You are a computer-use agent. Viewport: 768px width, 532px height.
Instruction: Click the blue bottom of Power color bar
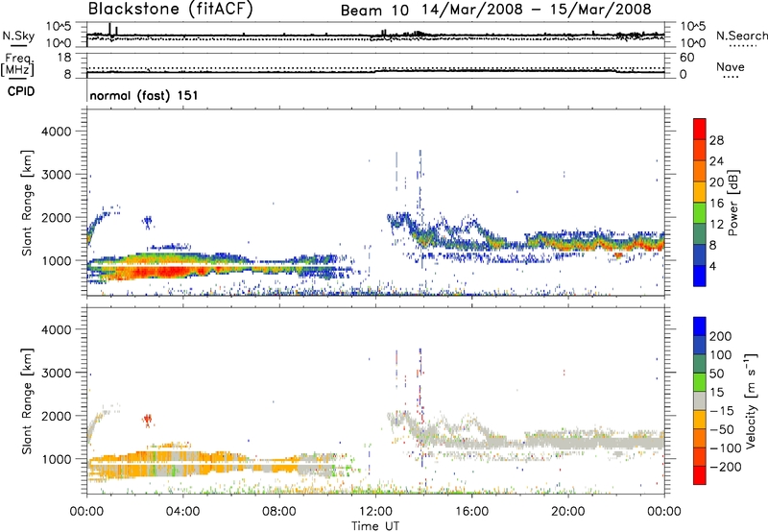[700, 276]
